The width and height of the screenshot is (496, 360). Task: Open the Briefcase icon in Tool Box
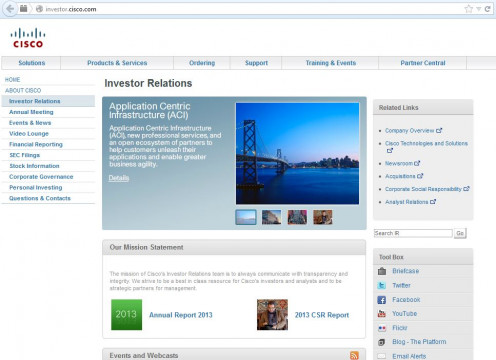[382, 271]
